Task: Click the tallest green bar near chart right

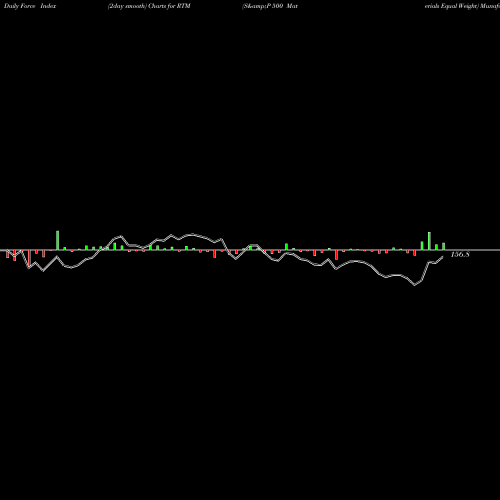Action: [429, 241]
